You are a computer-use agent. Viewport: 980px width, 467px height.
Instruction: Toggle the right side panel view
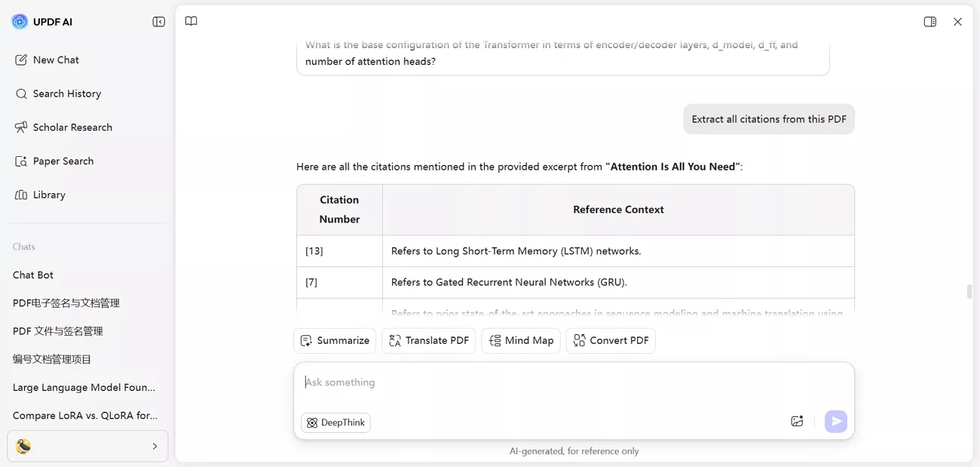[x=929, y=22]
